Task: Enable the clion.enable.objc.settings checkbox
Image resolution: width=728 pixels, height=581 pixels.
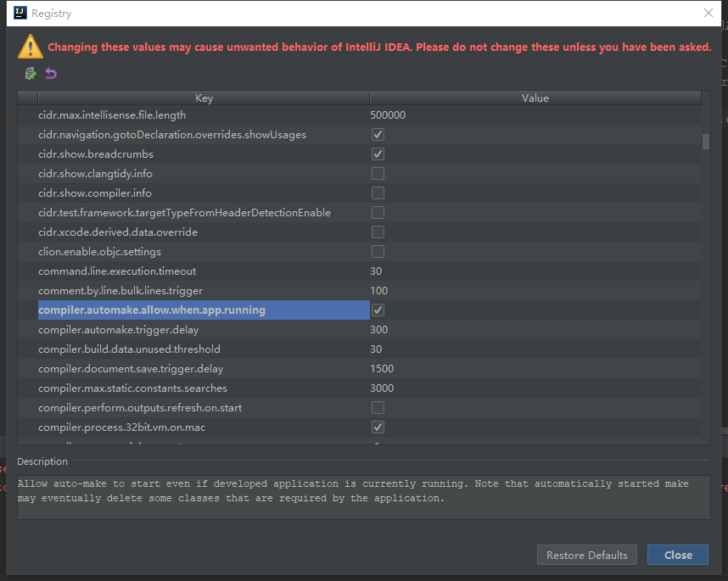Action: pyautogui.click(x=378, y=252)
